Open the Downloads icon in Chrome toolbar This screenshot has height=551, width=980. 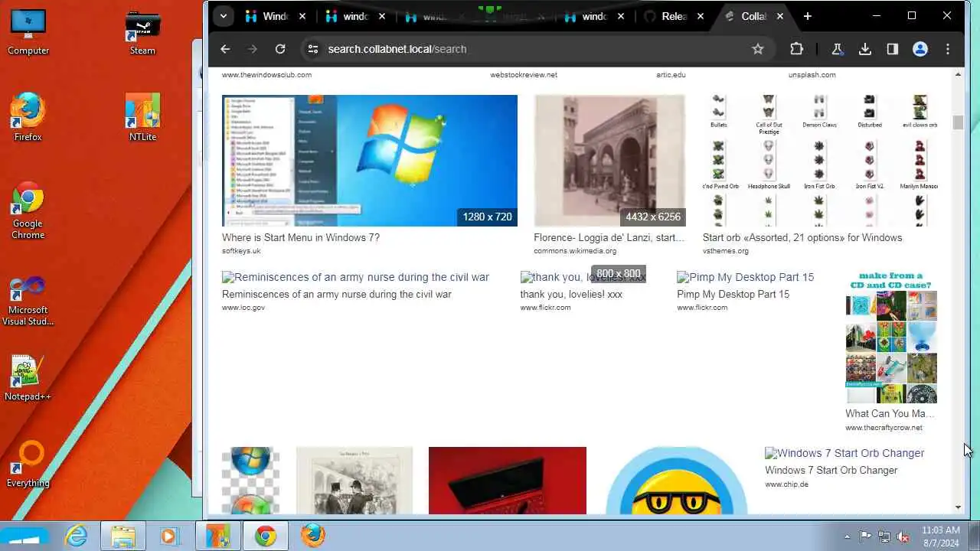(x=865, y=49)
